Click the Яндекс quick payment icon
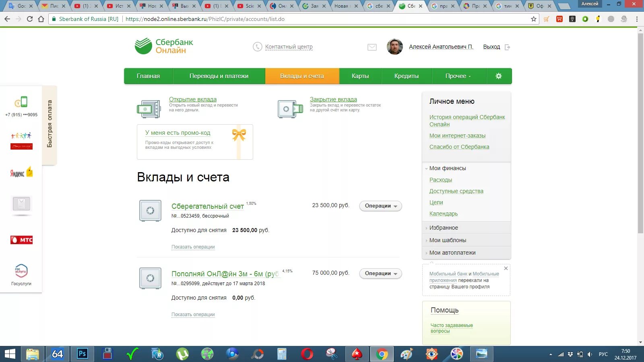This screenshot has height=362, width=644. click(21, 173)
